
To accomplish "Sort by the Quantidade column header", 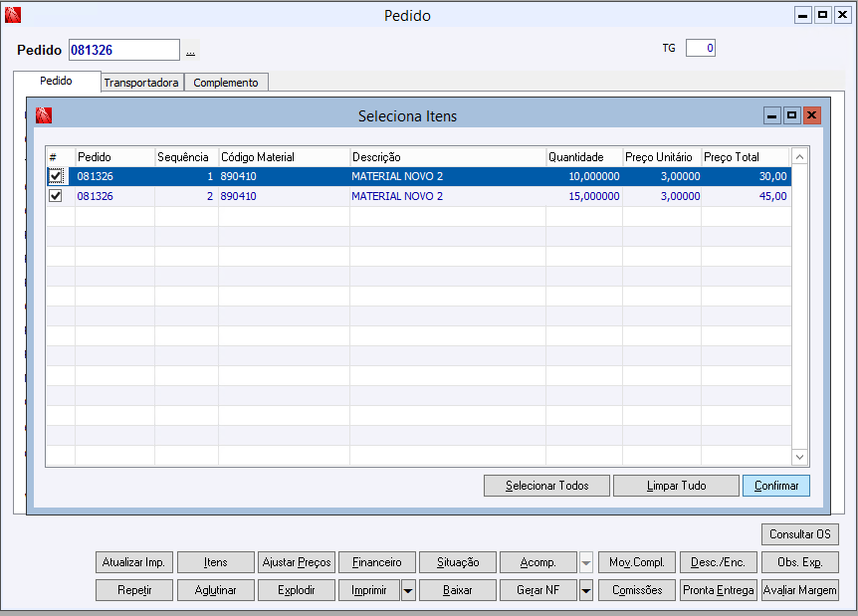I will [584, 157].
